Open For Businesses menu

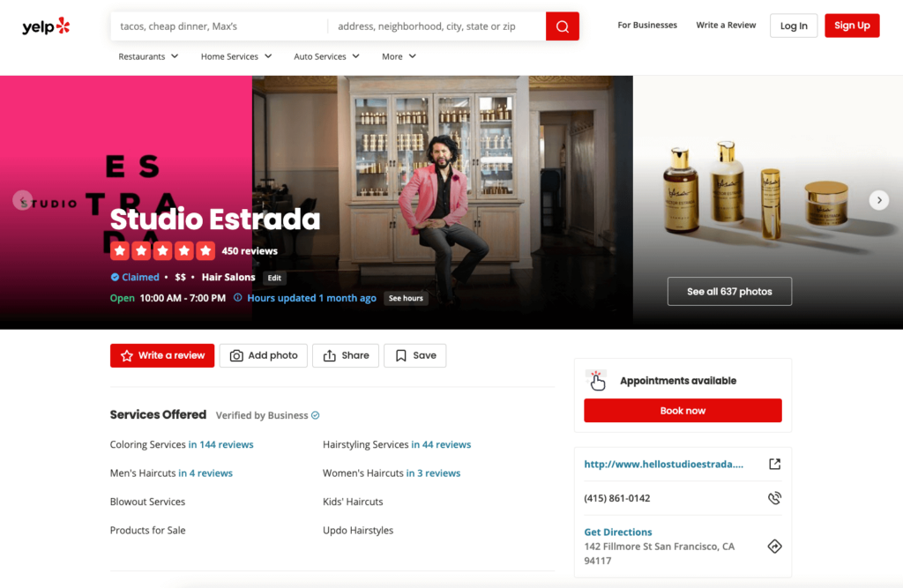click(x=647, y=26)
